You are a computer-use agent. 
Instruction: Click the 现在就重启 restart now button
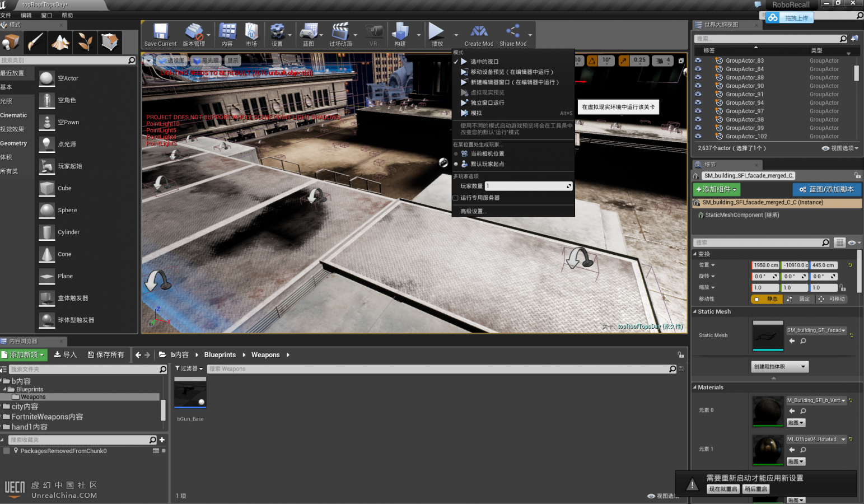click(x=723, y=489)
